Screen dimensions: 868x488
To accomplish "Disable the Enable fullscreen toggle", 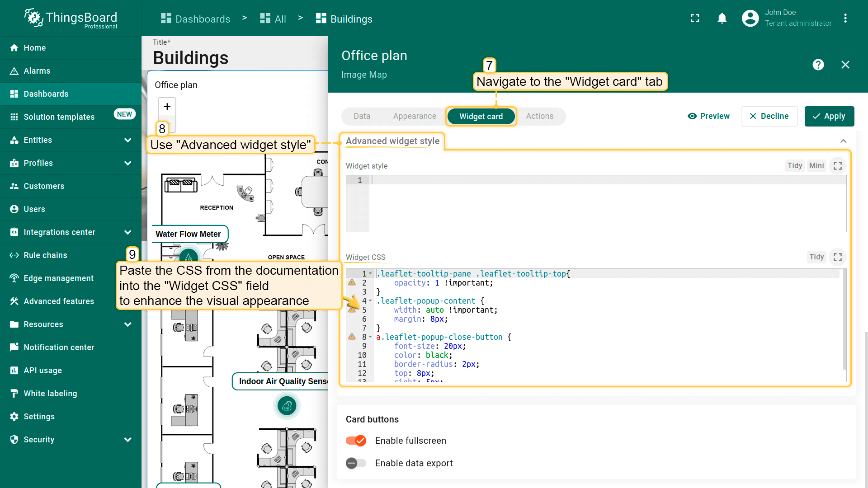I will click(x=356, y=441).
